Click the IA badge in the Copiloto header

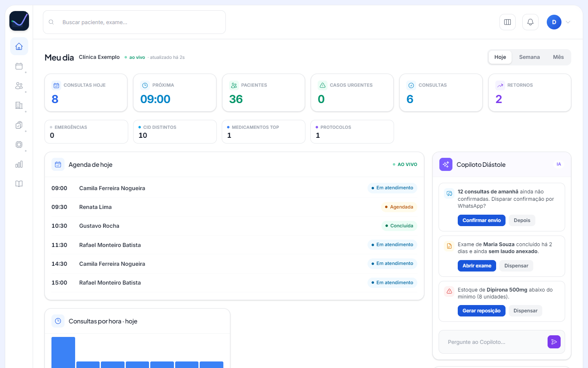pos(559,164)
